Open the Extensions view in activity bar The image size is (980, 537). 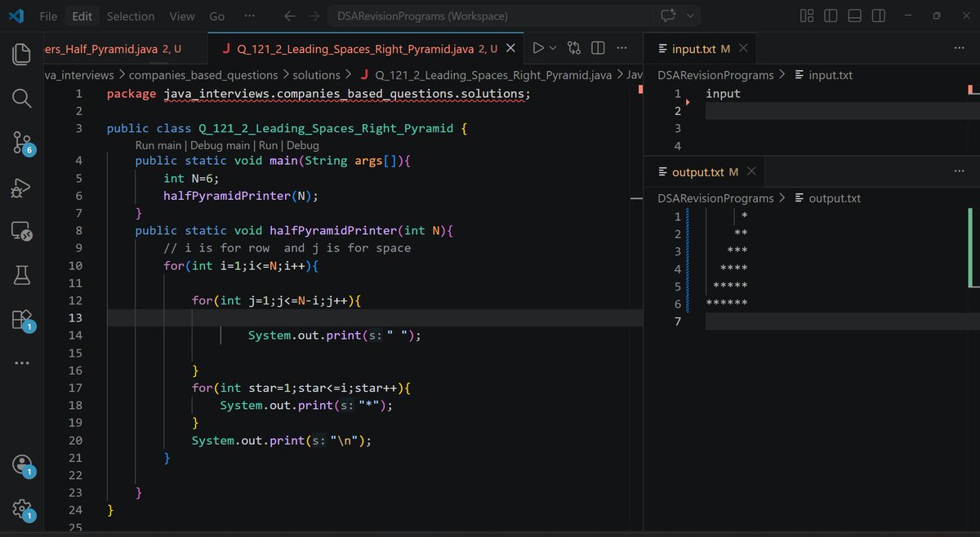(22, 319)
